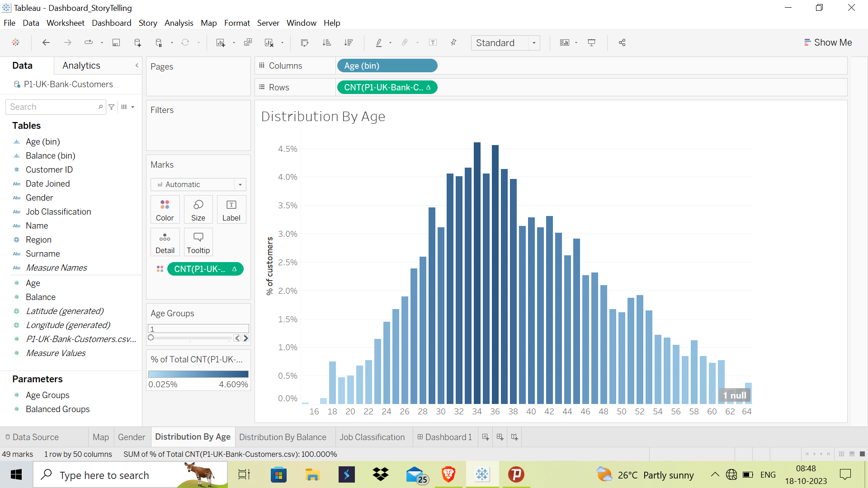Click the CNT pill in the Rows shelf
868x488 pixels.
click(x=387, y=87)
